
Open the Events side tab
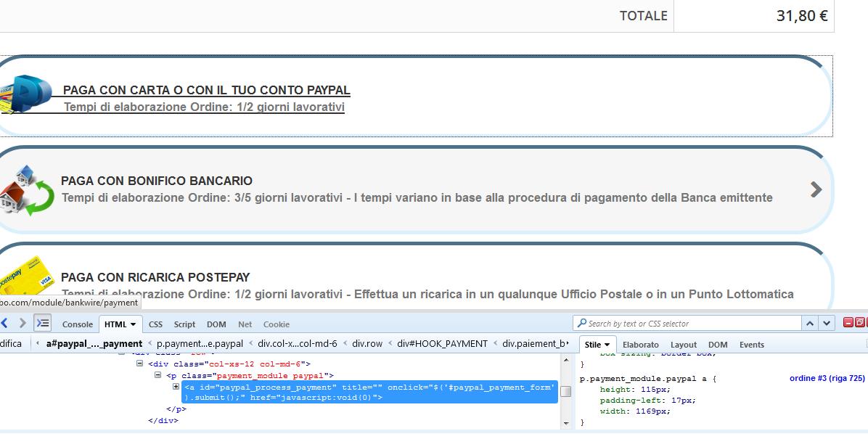pyautogui.click(x=752, y=345)
